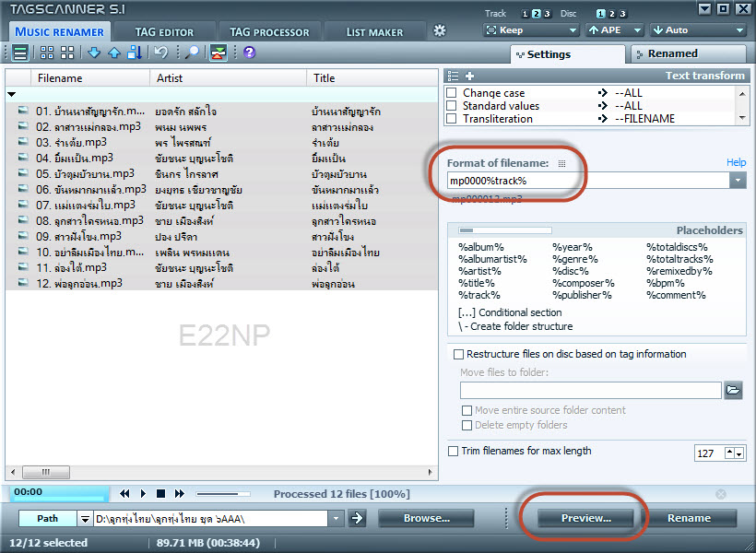Open placeholder grid icon beside Format of filename
The width and height of the screenshot is (756, 553).
(561, 163)
